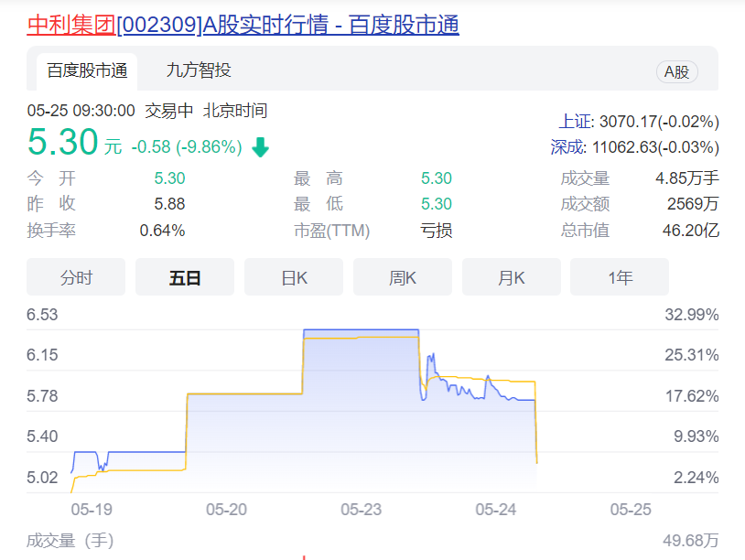Switch to the 九方智投 tab

coord(199,70)
